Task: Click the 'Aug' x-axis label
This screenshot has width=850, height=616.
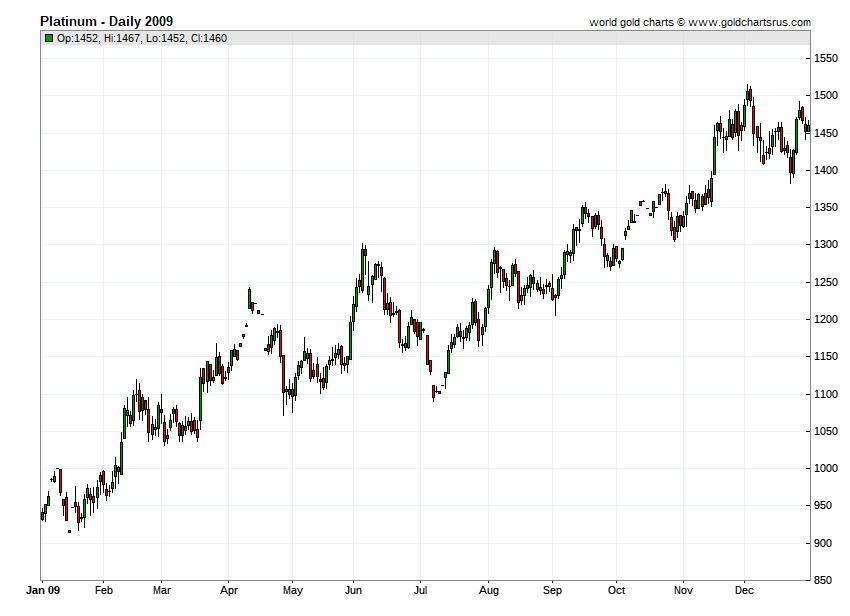Action: 488,591
